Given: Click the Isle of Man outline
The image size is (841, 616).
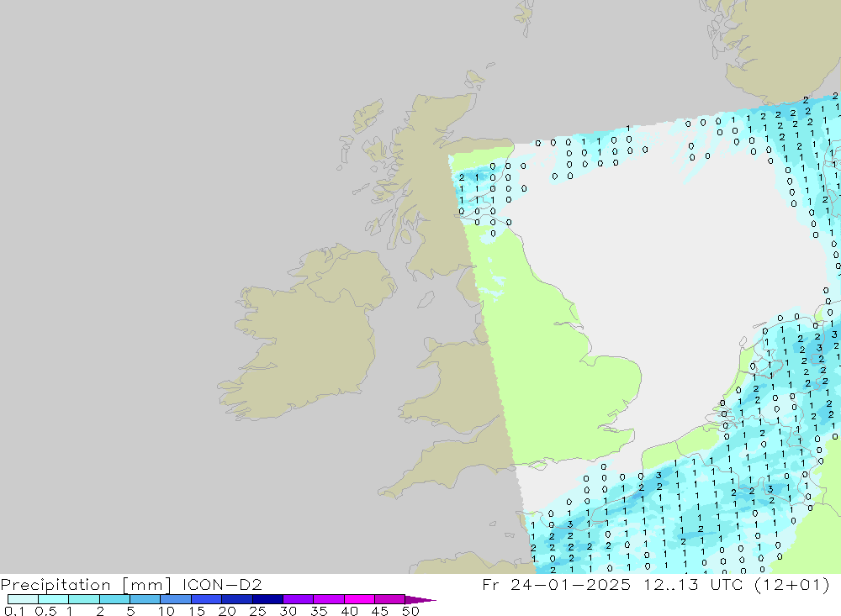Looking at the screenshot, I should click(x=426, y=299).
